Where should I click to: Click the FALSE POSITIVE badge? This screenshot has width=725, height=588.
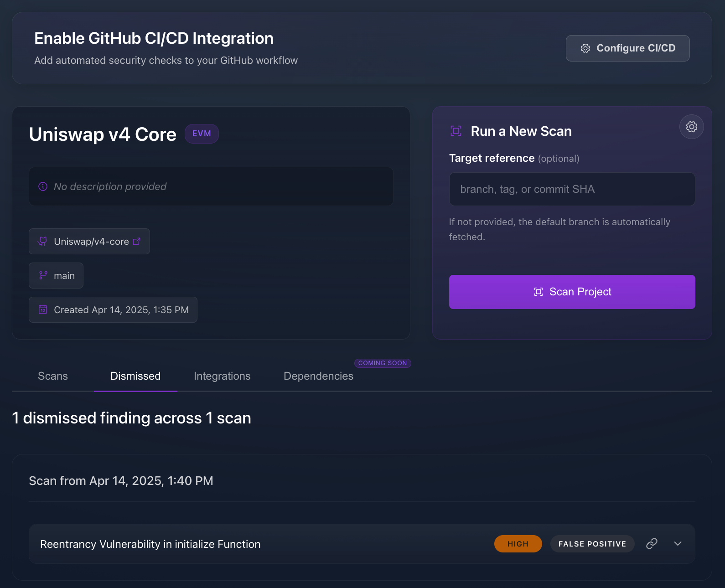(x=592, y=544)
